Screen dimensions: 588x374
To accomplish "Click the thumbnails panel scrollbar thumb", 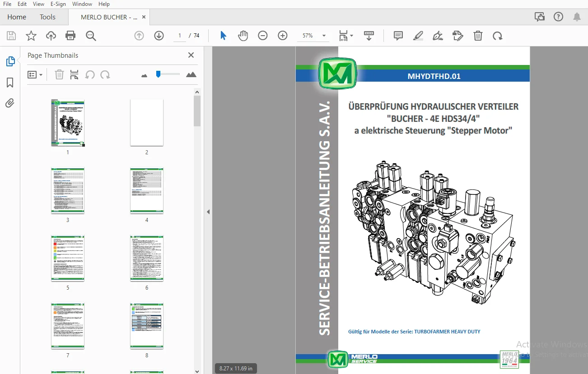I will click(x=197, y=111).
